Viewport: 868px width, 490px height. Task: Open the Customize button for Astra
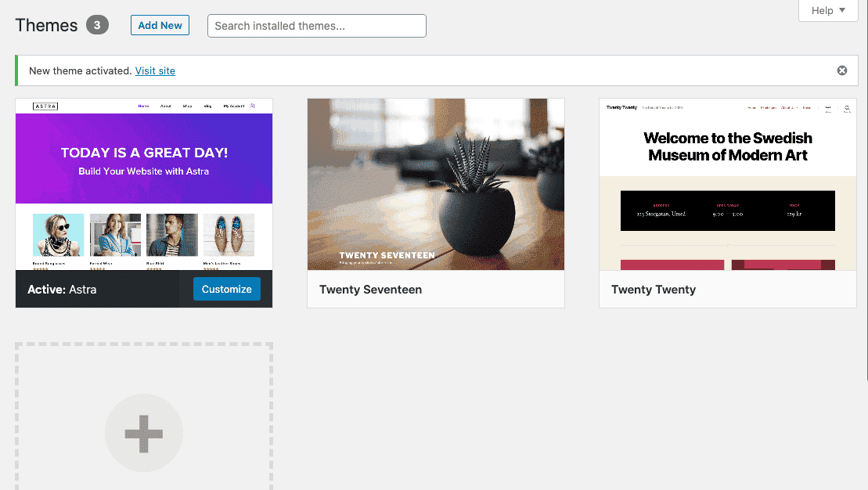click(226, 289)
